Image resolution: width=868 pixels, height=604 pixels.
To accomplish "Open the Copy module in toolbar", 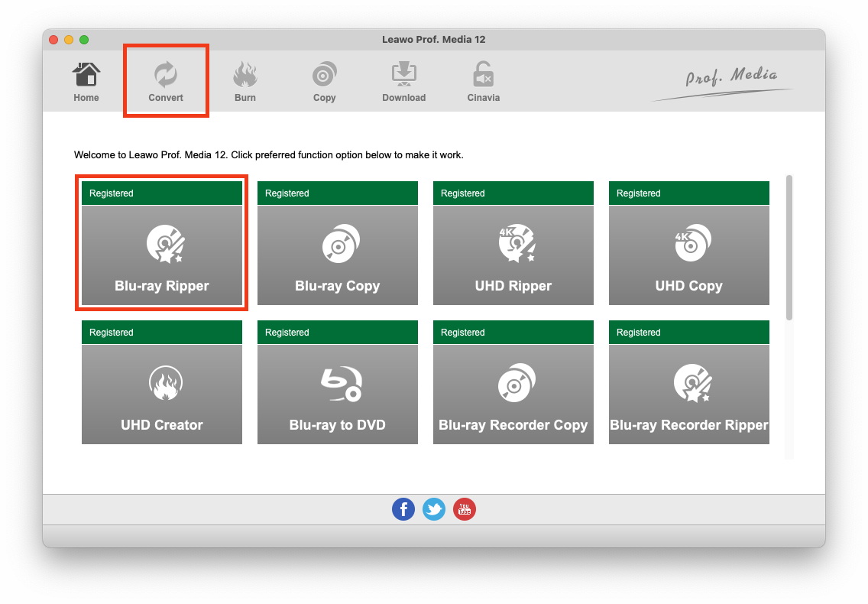I will tap(325, 82).
